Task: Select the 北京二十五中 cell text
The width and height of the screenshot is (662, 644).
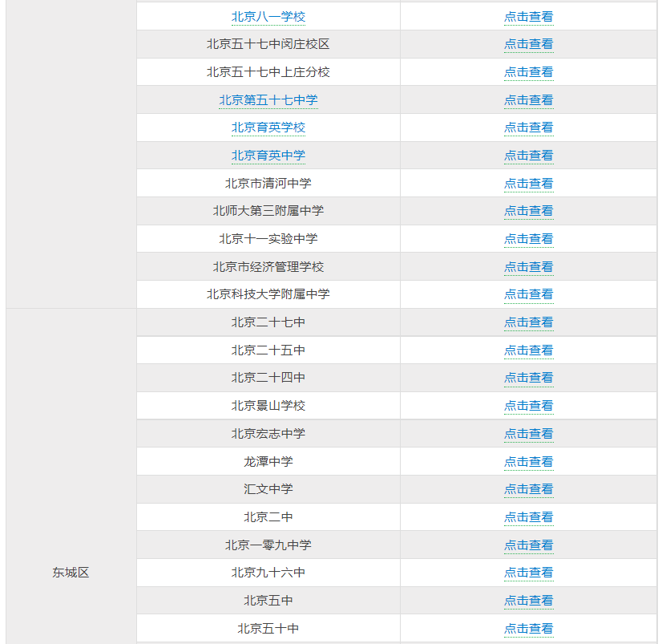Action: point(268,350)
